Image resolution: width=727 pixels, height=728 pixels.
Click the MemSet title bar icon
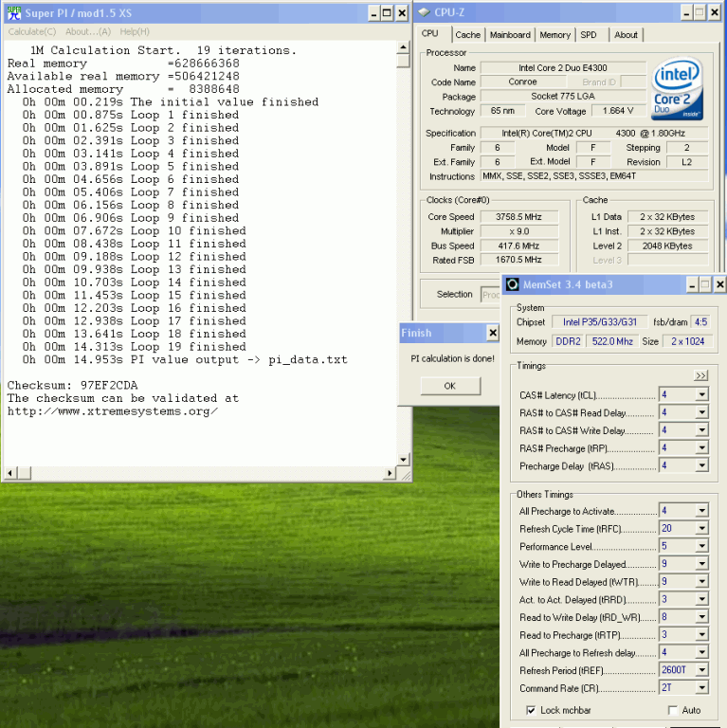[x=513, y=284]
